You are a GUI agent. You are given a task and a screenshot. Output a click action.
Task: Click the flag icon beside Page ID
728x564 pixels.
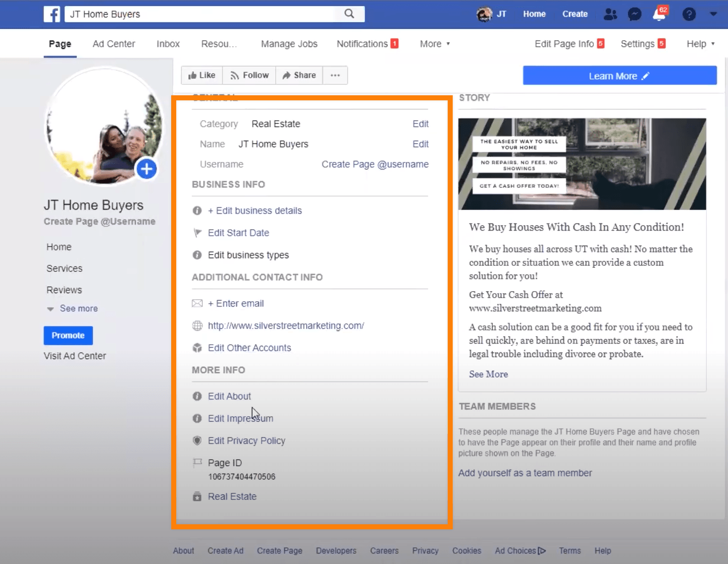197,462
